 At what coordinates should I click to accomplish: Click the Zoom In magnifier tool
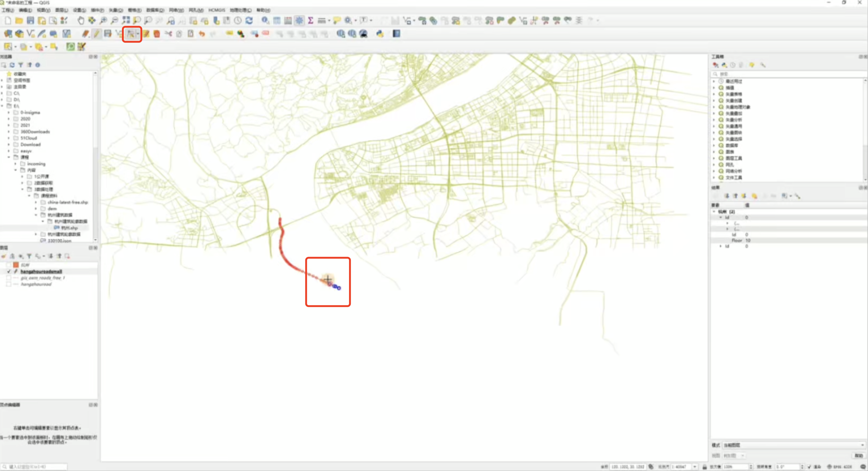click(x=103, y=21)
